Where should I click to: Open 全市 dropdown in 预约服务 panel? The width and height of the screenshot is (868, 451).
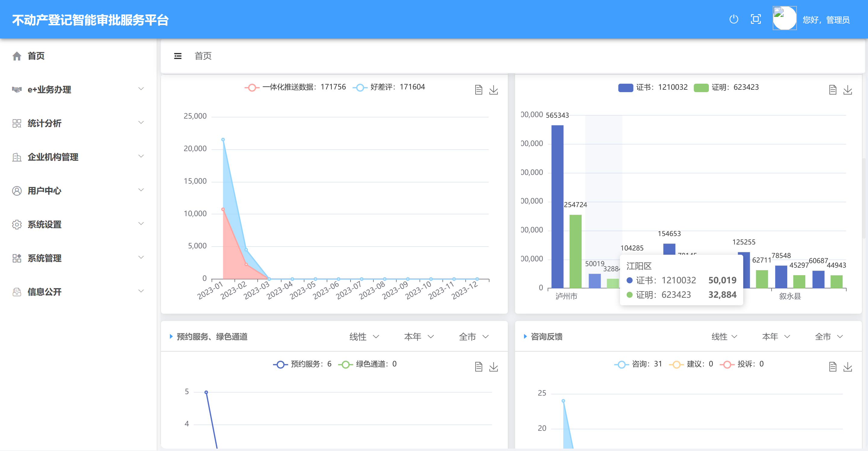coord(473,337)
